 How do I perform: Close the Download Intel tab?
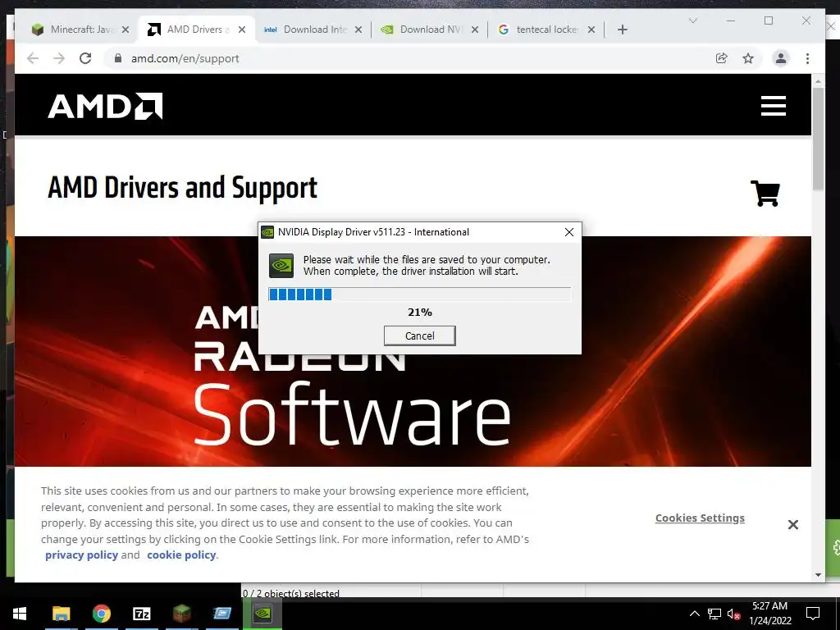coord(358,30)
